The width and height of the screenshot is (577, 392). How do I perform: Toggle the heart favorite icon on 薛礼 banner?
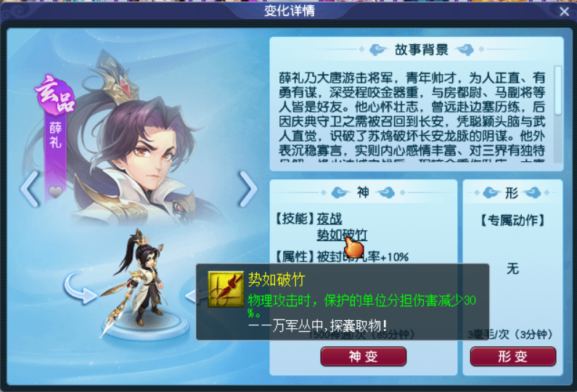56,192
